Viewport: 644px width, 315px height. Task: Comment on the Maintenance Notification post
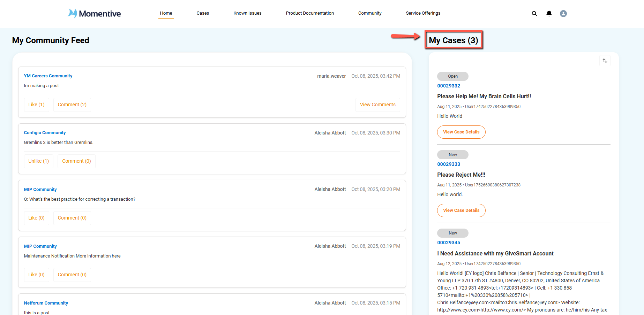tap(72, 275)
